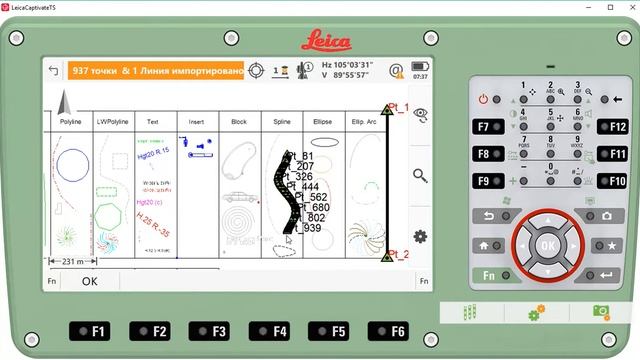Click the Polyline column header
The image size is (640, 360).
click(71, 122)
